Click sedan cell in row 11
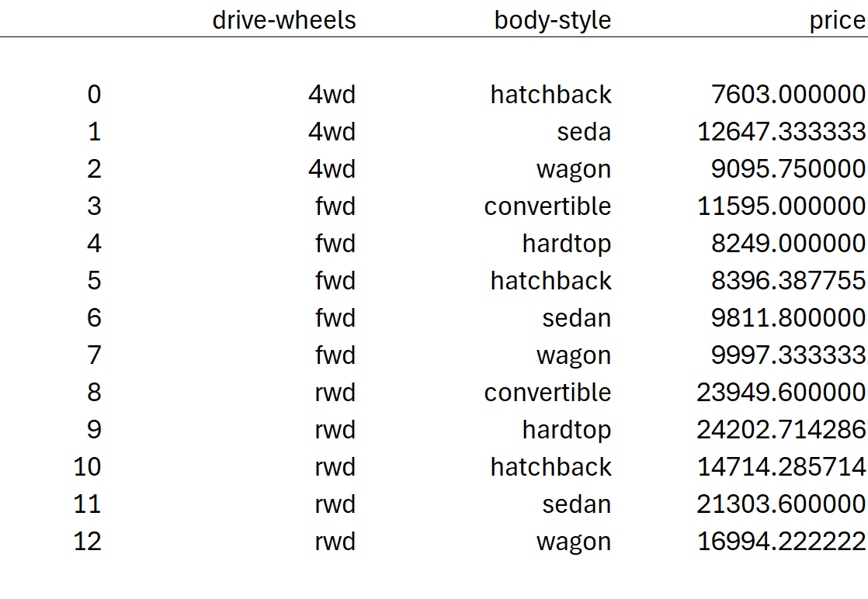 click(576, 504)
